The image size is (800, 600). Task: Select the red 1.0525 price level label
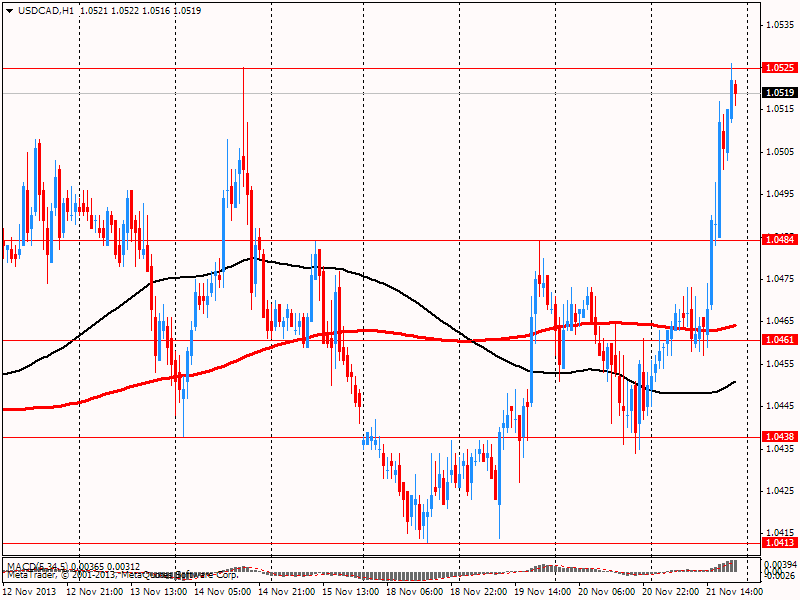[780, 68]
